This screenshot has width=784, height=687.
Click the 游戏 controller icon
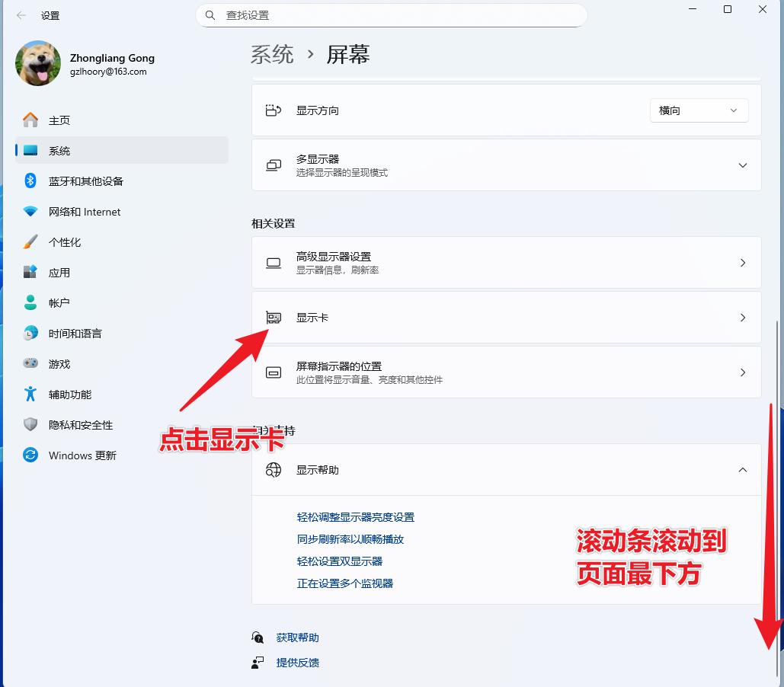(x=30, y=364)
